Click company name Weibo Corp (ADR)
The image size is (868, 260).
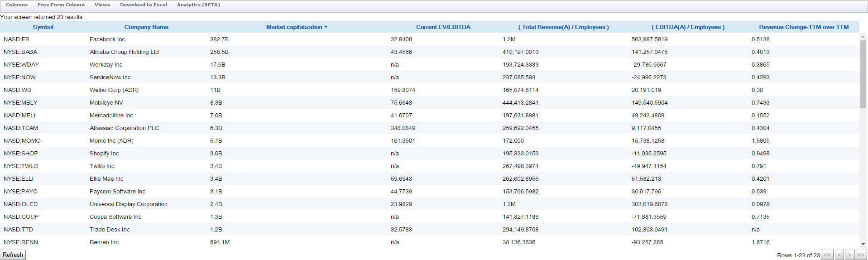click(114, 90)
